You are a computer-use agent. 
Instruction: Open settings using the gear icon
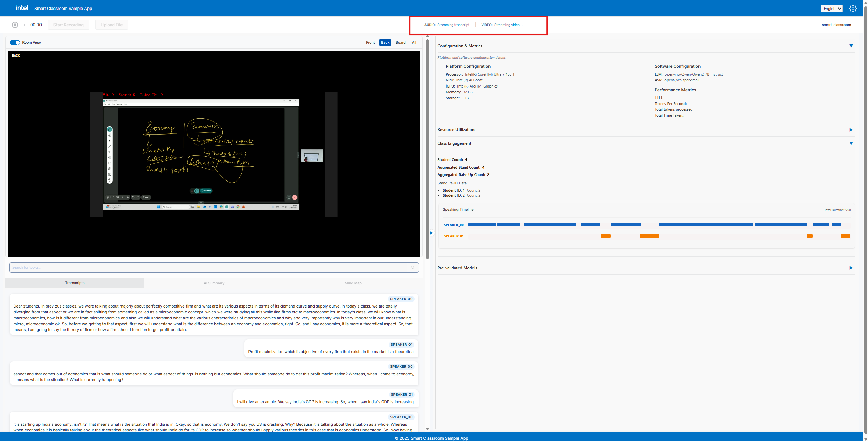pyautogui.click(x=853, y=8)
